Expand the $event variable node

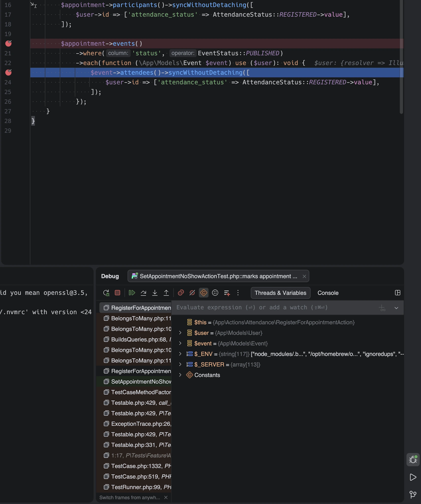(x=180, y=344)
